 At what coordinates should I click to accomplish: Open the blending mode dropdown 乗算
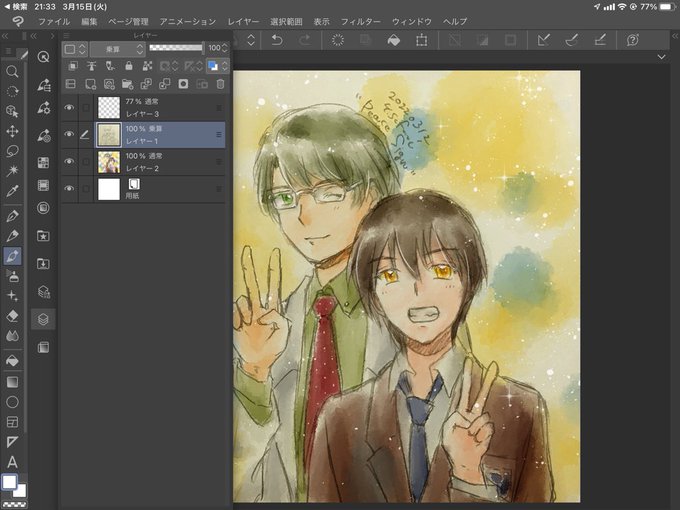pos(118,49)
